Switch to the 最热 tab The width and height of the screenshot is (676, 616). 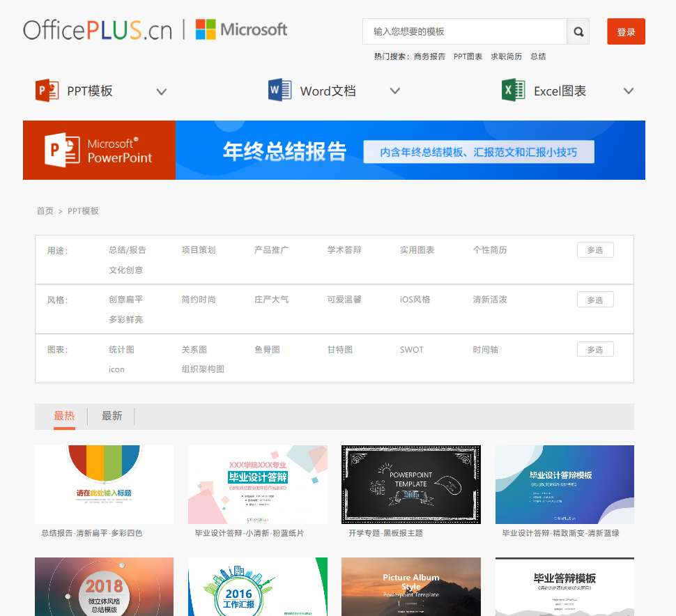[x=64, y=416]
